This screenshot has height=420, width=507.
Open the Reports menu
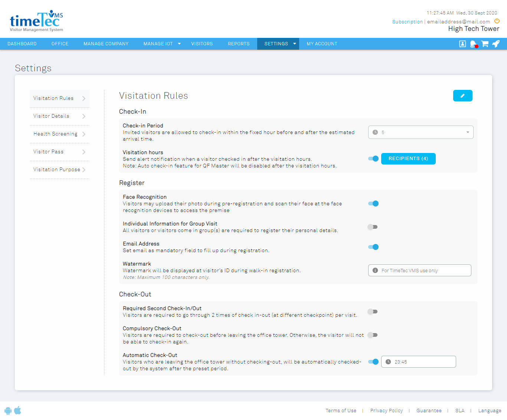(x=239, y=44)
